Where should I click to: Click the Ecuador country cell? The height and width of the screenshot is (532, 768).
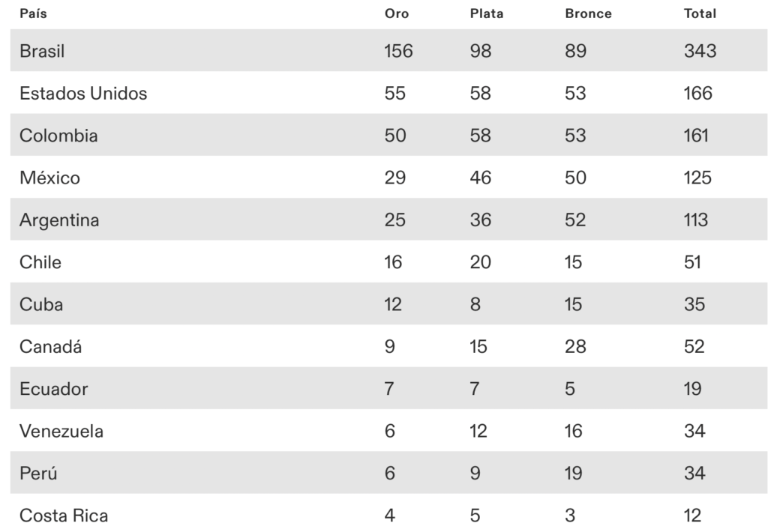[x=53, y=389]
